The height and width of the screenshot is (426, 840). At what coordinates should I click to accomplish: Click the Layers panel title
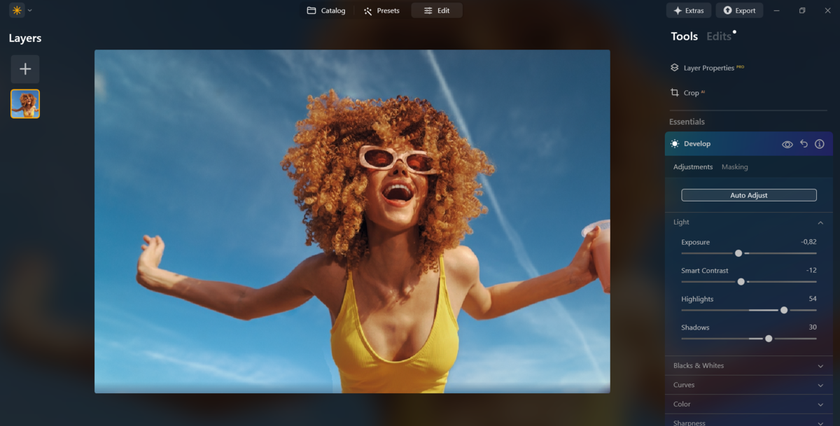[x=25, y=38]
